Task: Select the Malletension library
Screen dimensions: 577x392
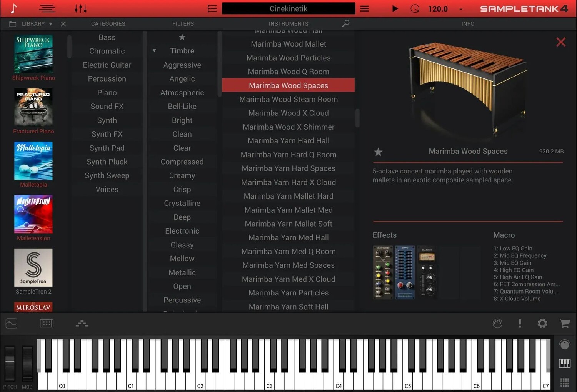Action: click(x=33, y=218)
